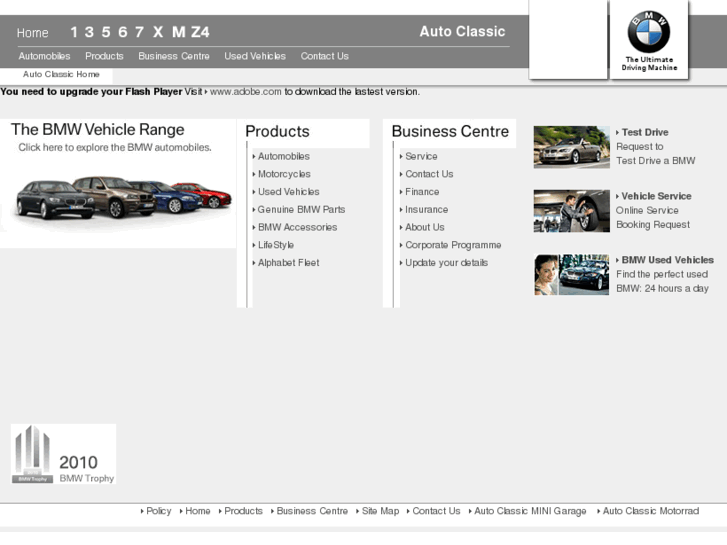Open the About Us link
Viewport: 727px width, 545px height.
tap(425, 227)
